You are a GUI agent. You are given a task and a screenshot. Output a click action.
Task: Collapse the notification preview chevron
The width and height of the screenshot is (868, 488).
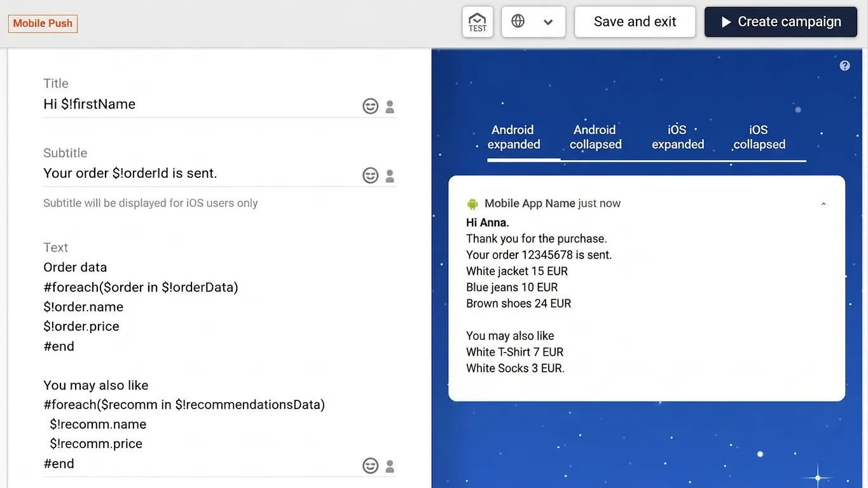pyautogui.click(x=823, y=204)
